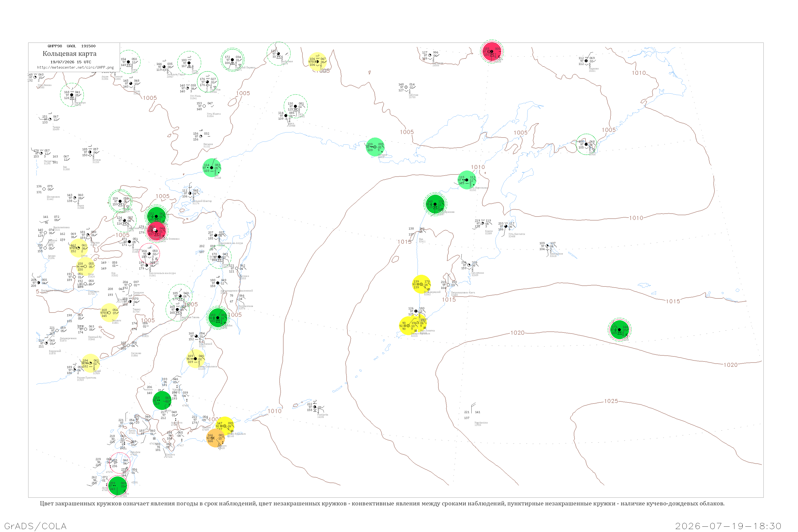
Task: Click the station label "Красный Яр"
Action: tap(95, 337)
